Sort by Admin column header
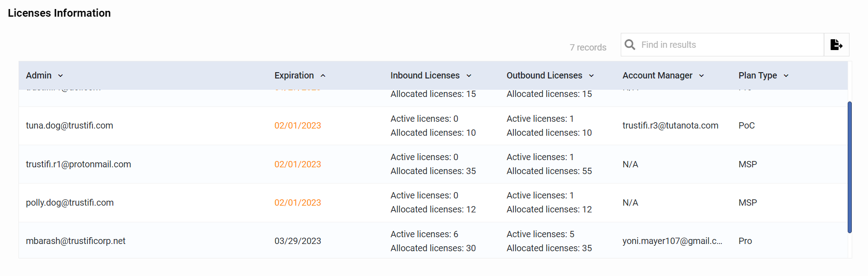The height and width of the screenshot is (276, 868). (x=45, y=75)
